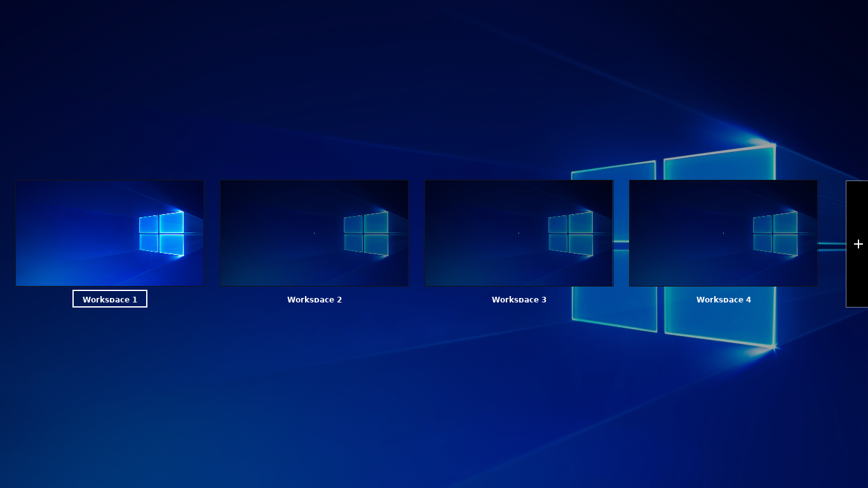The width and height of the screenshot is (868, 488).
Task: Click the top edge of Workspace 1 preview
Action: pos(109,181)
